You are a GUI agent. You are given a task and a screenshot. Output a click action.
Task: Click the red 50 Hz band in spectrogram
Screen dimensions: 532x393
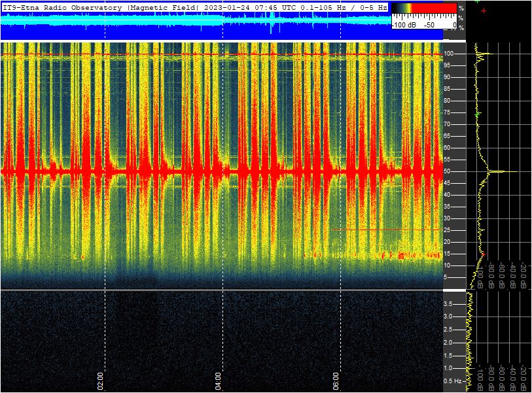196,171
